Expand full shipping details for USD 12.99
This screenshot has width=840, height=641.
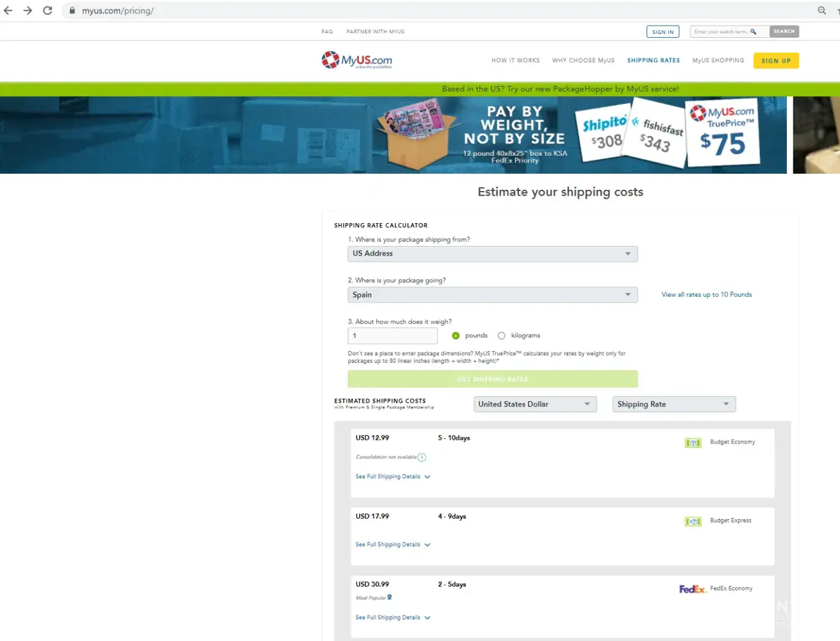click(x=393, y=477)
